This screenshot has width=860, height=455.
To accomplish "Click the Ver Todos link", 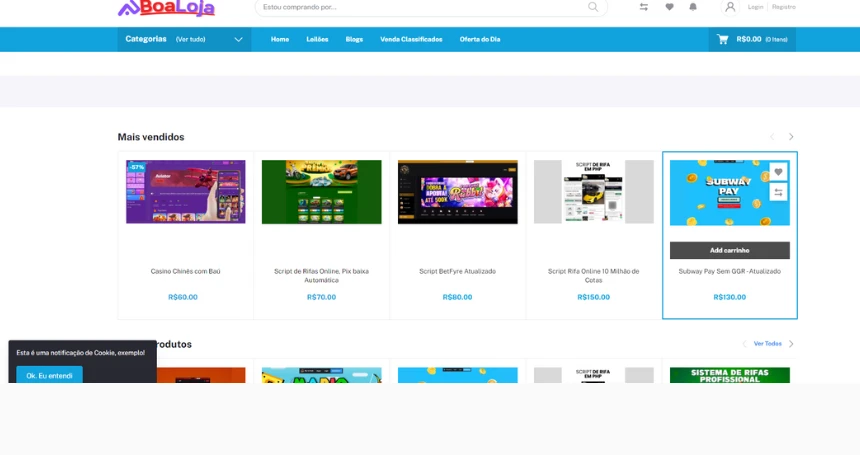I will point(767,344).
